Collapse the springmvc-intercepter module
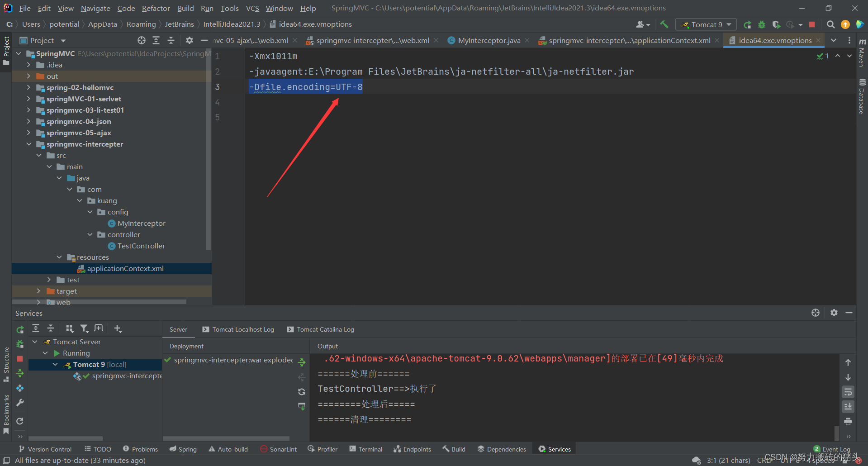868x466 pixels. tap(28, 144)
